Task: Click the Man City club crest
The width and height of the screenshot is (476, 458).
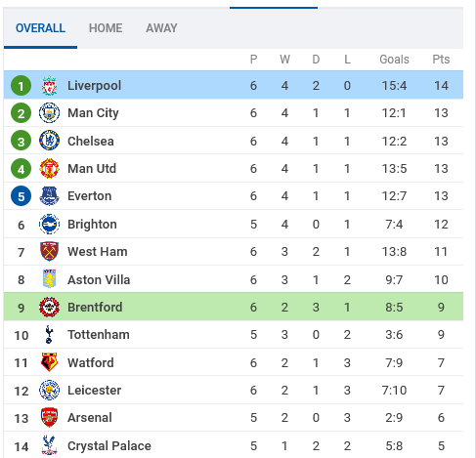Action: click(49, 112)
